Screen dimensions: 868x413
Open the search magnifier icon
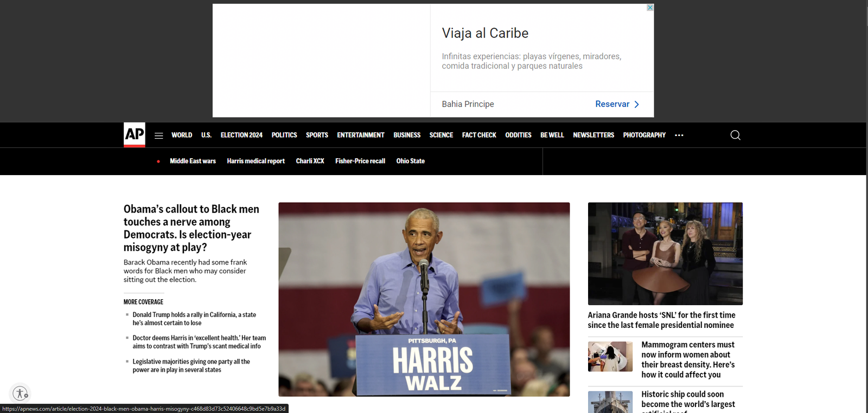tap(735, 135)
